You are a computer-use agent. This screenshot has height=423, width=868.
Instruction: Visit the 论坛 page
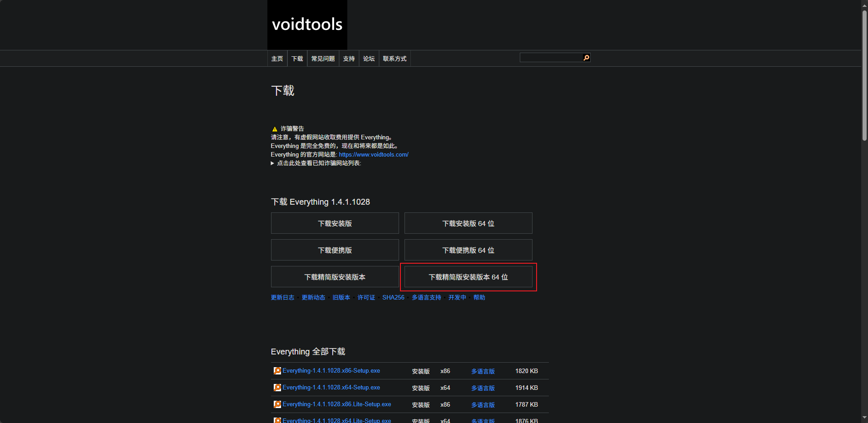point(369,59)
